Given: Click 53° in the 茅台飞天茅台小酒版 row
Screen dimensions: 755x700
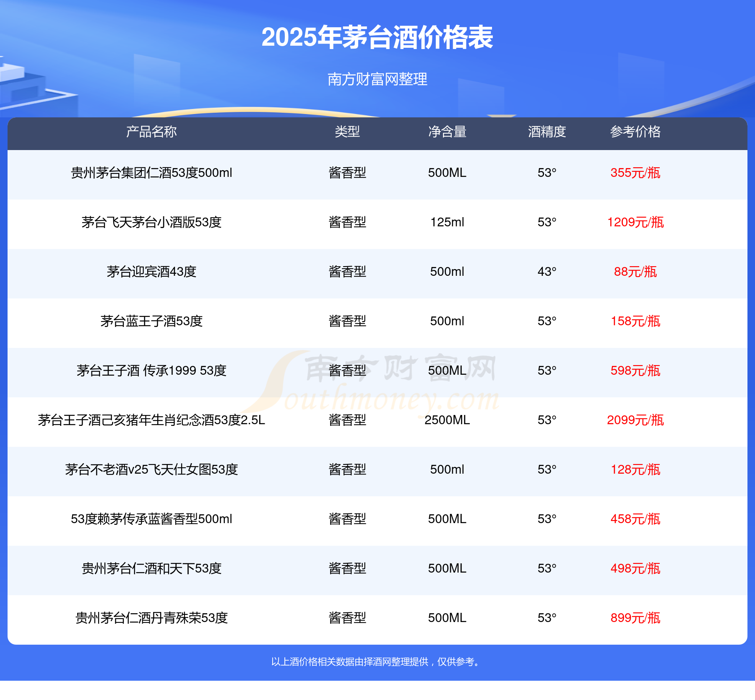Looking at the screenshot, I should 547,222.
